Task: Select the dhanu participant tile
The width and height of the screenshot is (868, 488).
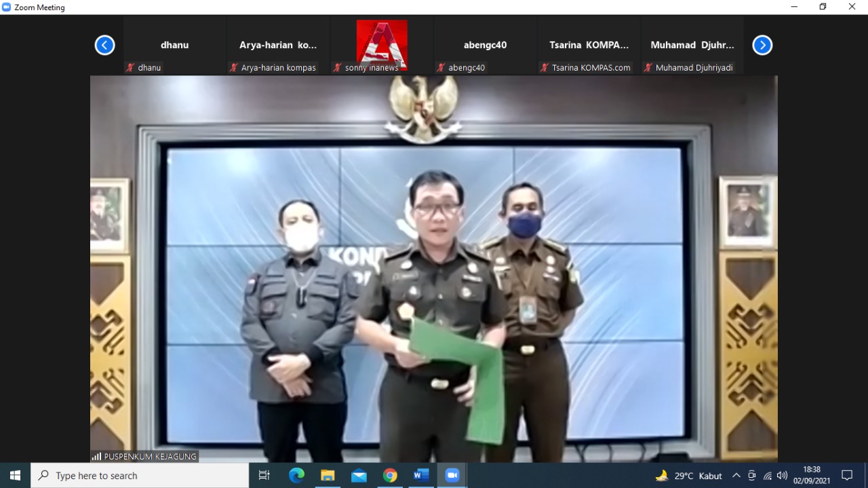Action: tap(174, 45)
